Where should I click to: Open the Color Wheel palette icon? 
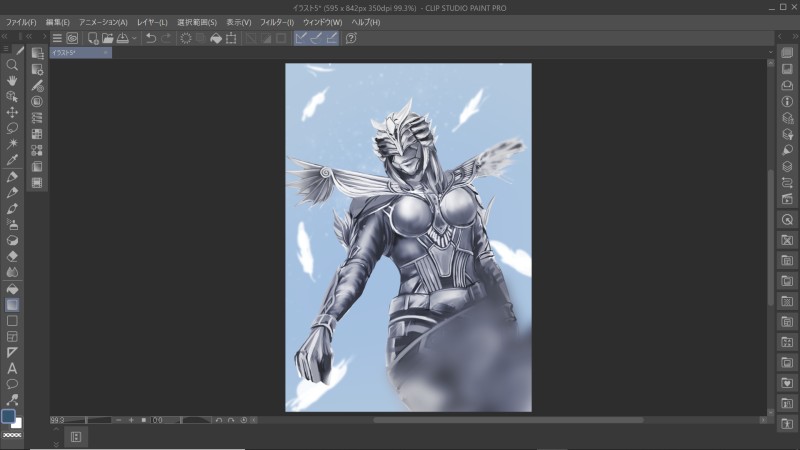click(37, 102)
